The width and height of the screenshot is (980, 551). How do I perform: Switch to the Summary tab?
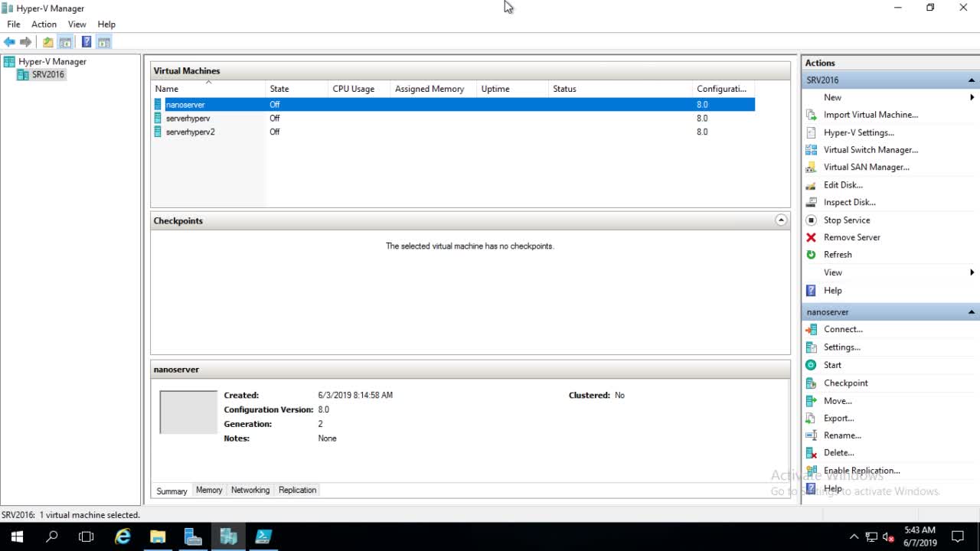(171, 491)
